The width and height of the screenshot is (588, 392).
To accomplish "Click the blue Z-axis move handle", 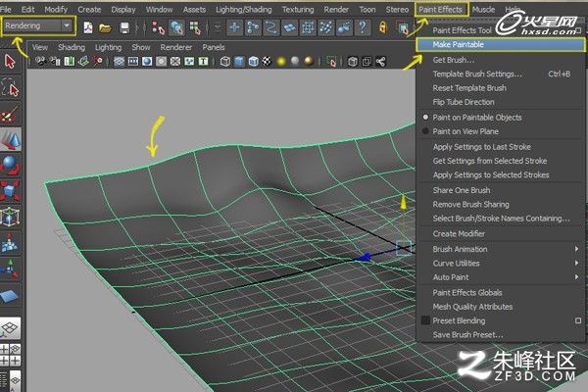I will point(364,258).
